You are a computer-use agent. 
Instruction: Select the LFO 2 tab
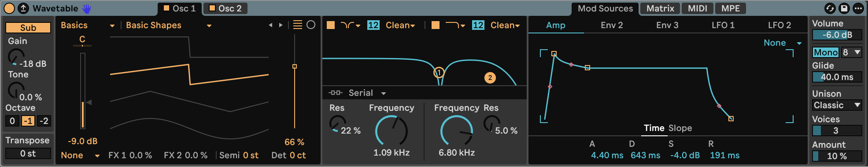pyautogui.click(x=779, y=25)
